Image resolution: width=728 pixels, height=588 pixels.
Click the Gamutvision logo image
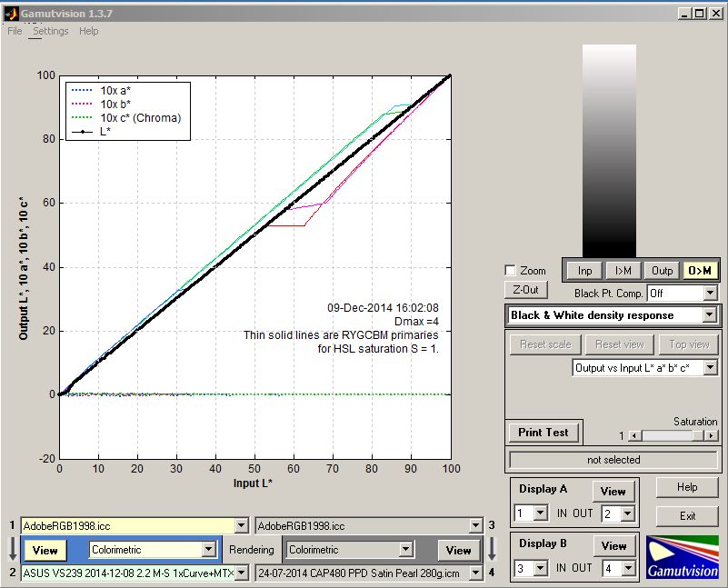pyautogui.click(x=682, y=557)
